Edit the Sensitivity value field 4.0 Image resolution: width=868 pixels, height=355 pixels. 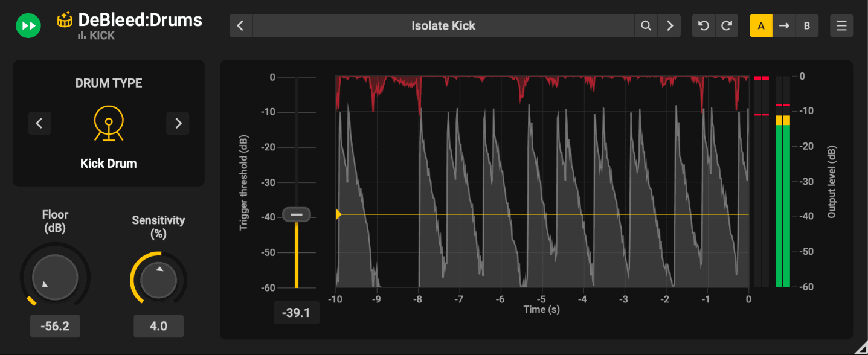click(x=158, y=327)
